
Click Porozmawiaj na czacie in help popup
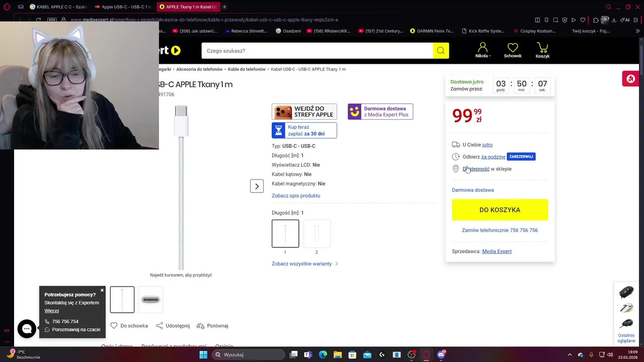pyautogui.click(x=72, y=330)
